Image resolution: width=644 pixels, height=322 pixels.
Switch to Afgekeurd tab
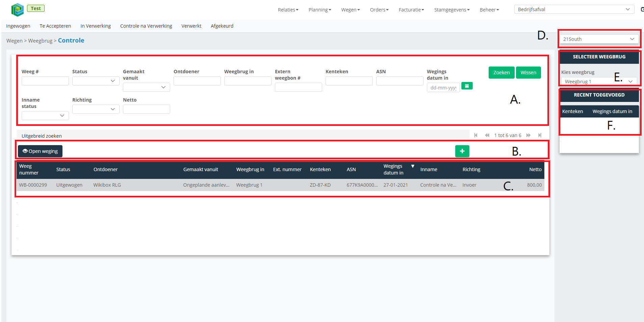222,26
